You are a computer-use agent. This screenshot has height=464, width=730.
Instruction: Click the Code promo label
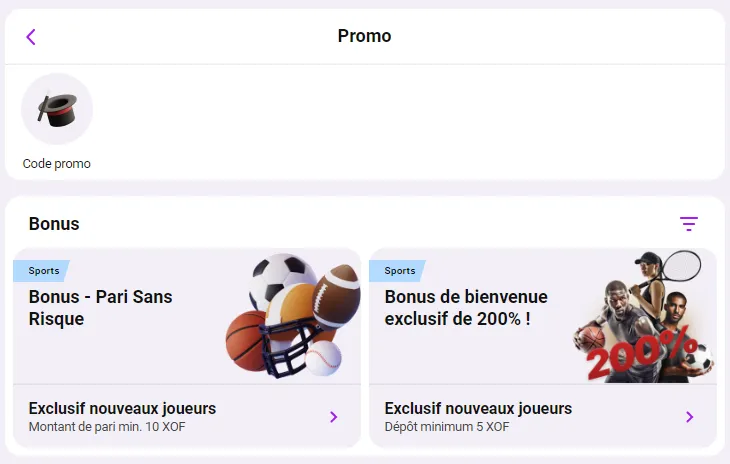click(57, 164)
